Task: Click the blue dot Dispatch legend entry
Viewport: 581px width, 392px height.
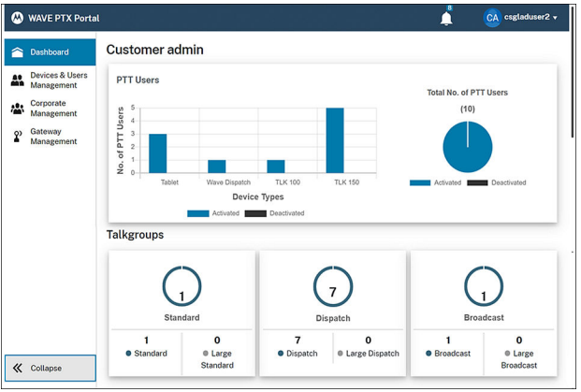Action: coord(298,354)
